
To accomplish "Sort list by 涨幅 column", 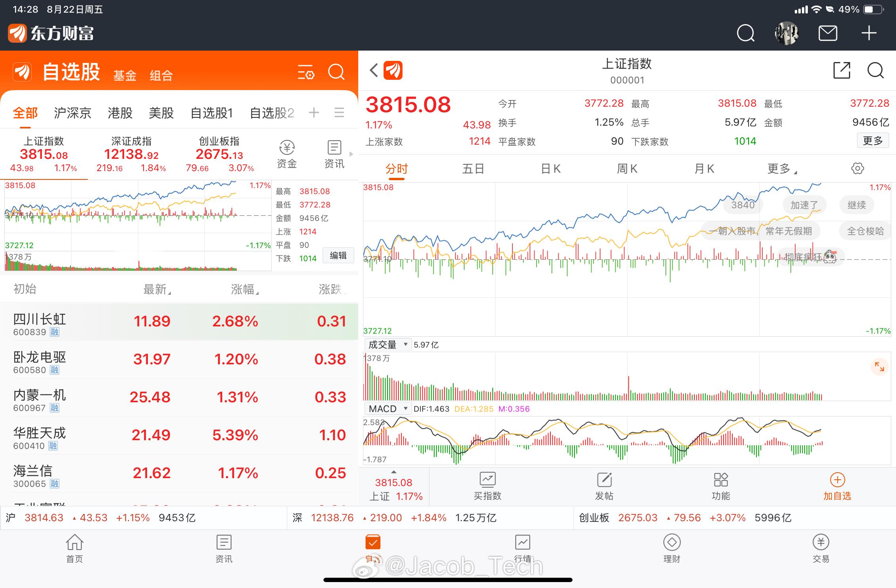I will (245, 290).
